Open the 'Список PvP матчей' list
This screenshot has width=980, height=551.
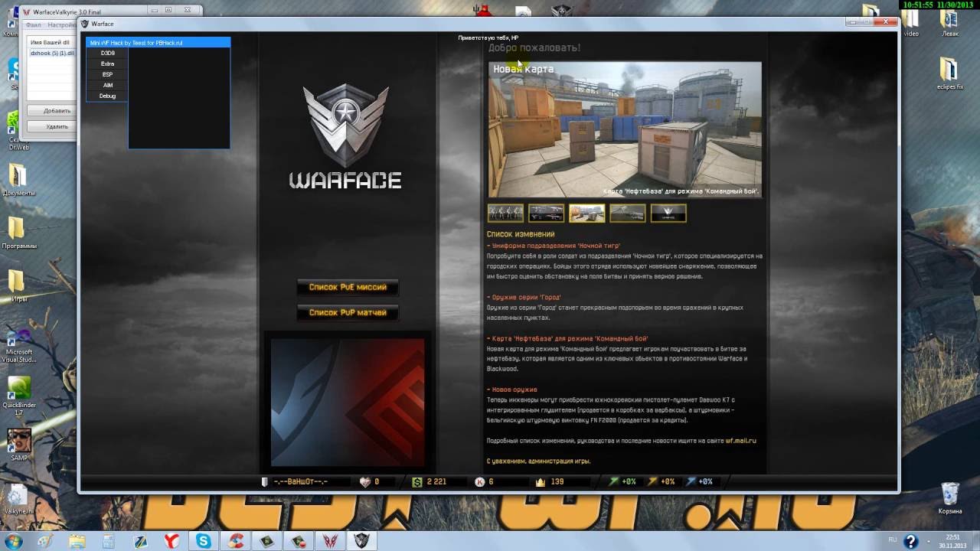coord(348,312)
